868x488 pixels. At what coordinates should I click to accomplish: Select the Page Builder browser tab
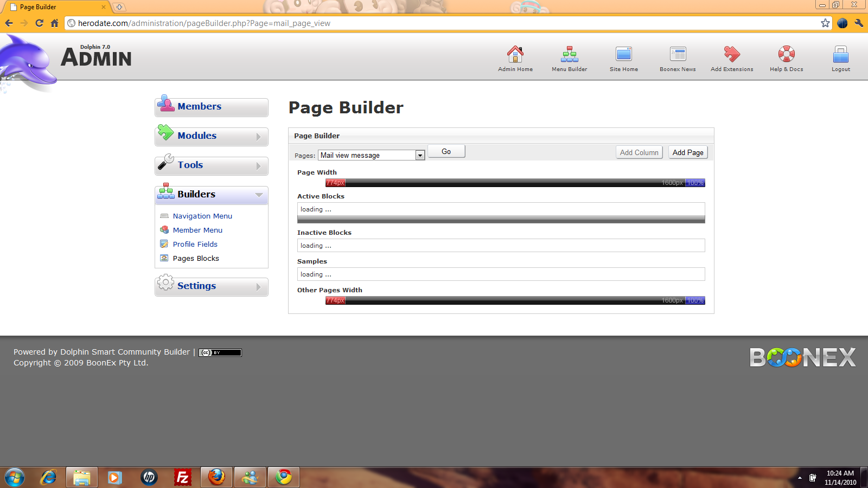(56, 7)
